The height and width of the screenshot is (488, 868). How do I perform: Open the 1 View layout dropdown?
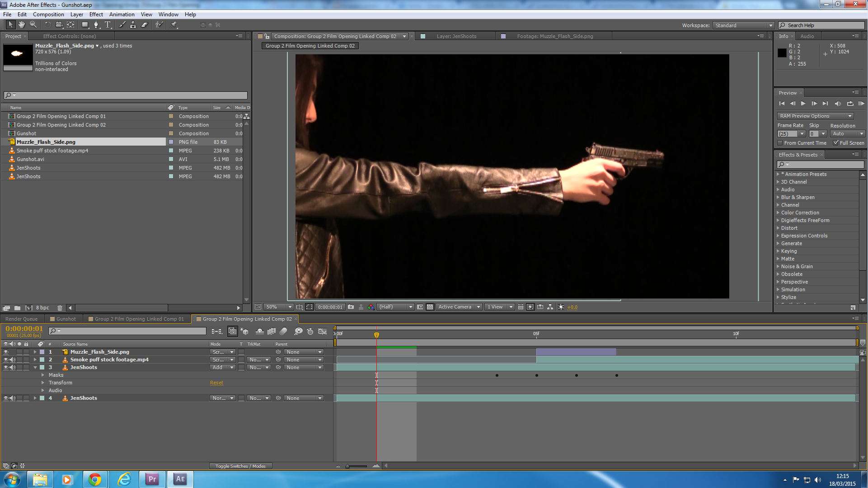point(500,307)
